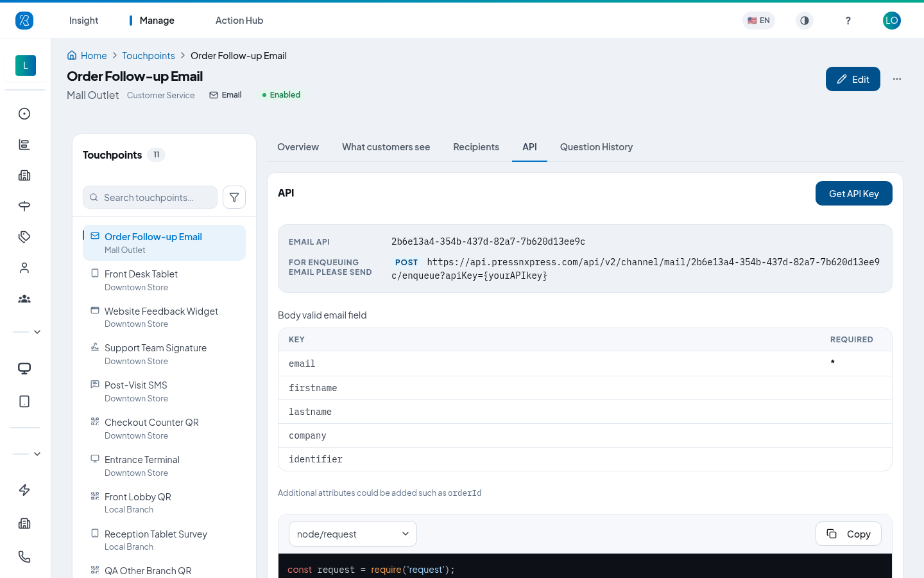The width and height of the screenshot is (924, 578).
Task: Select Front Lobby QR touchpoint
Action: coord(164,503)
